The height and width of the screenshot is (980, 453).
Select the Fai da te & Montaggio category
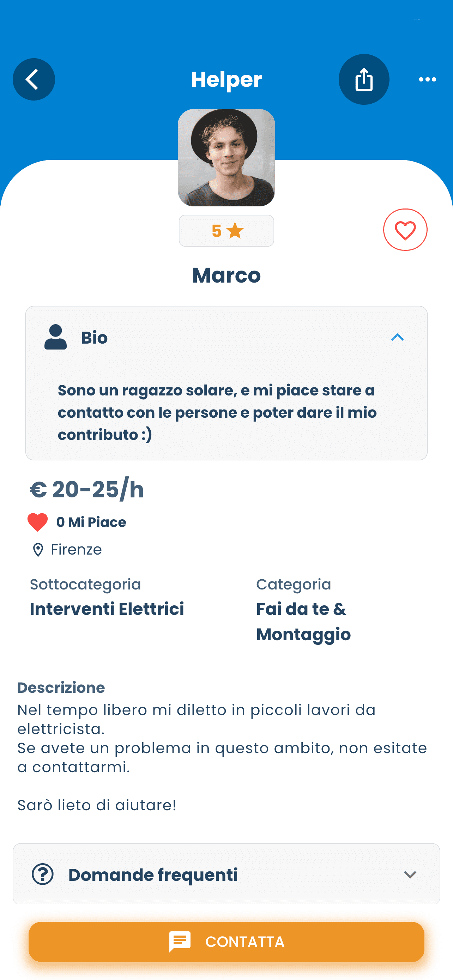tap(303, 621)
